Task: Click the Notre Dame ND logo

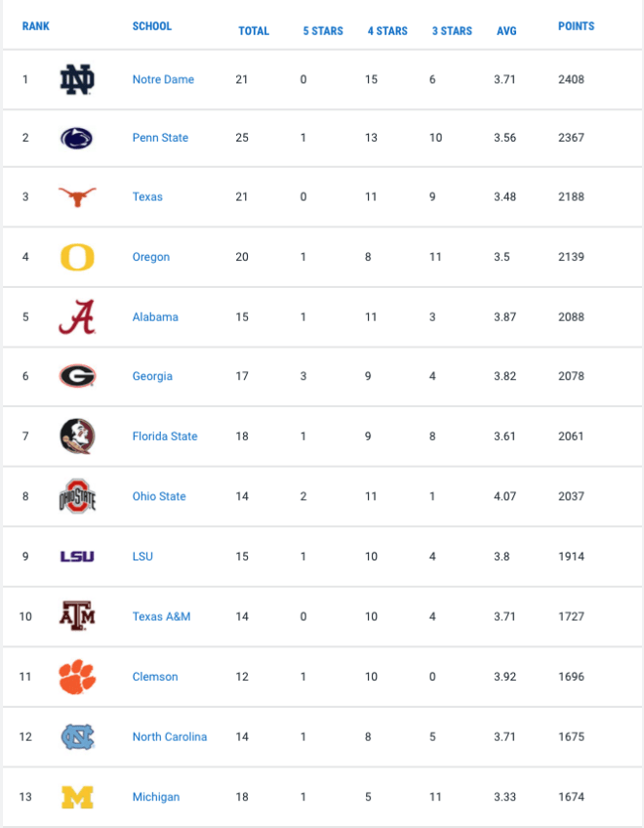Action: (77, 79)
